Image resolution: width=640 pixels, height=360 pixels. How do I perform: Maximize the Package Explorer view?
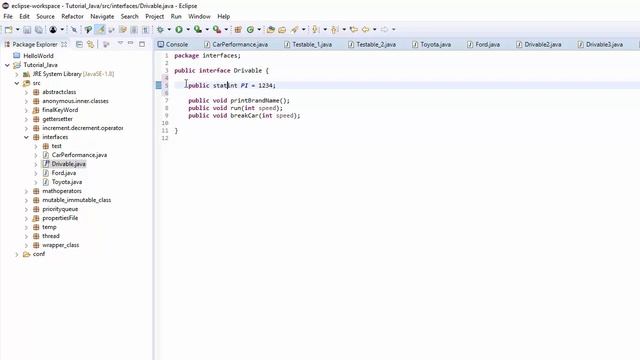coord(142,44)
